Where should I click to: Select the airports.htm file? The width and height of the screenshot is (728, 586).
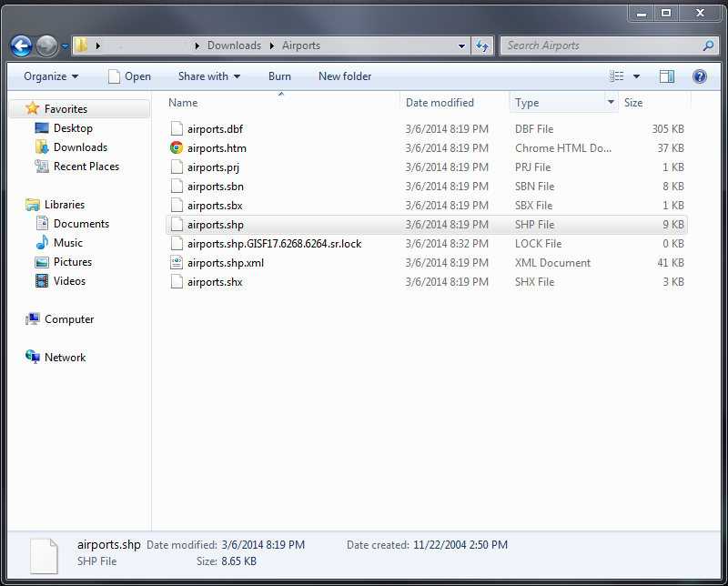[x=217, y=147]
